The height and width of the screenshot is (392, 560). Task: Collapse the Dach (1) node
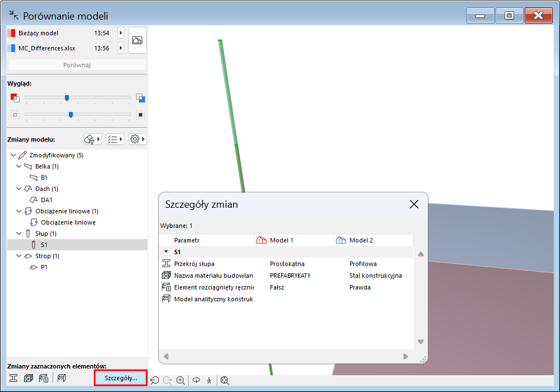pos(19,189)
